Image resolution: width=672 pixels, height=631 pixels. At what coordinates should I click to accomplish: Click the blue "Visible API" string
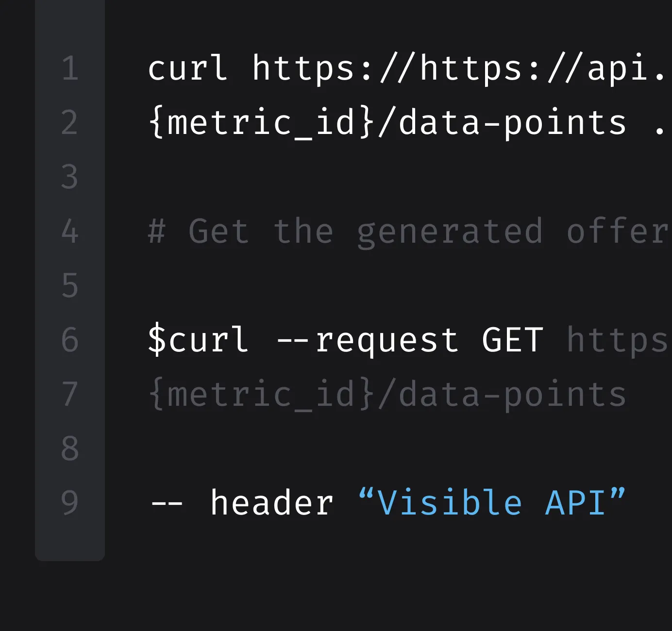[491, 502]
